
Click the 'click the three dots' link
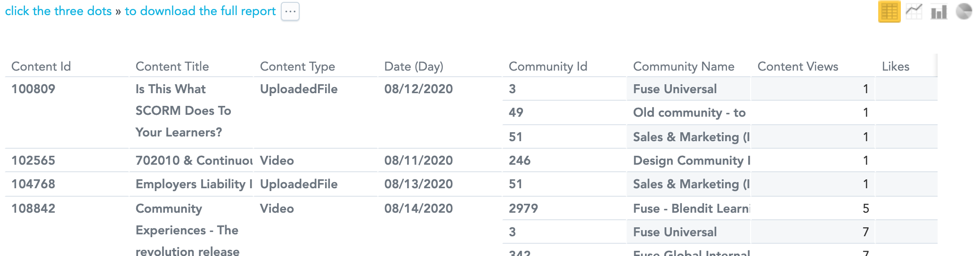point(58,11)
